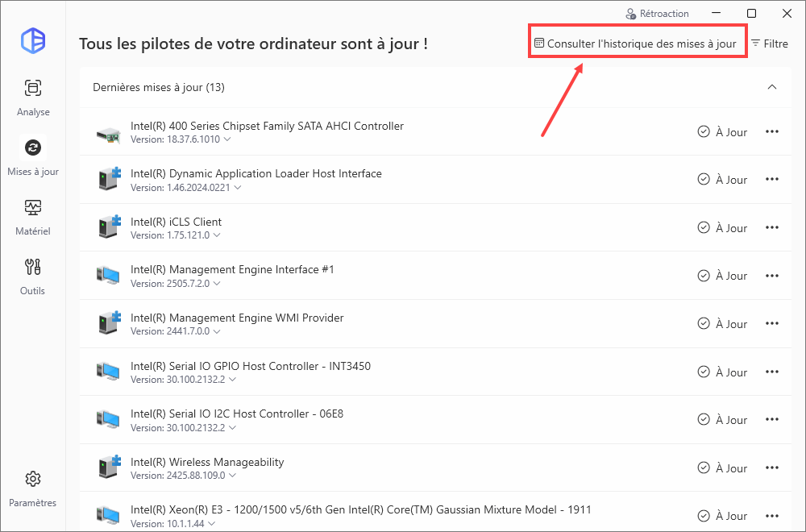Open Consulter l'historique des mises à jour
Image resolution: width=806 pixels, height=532 pixels.
coord(635,44)
